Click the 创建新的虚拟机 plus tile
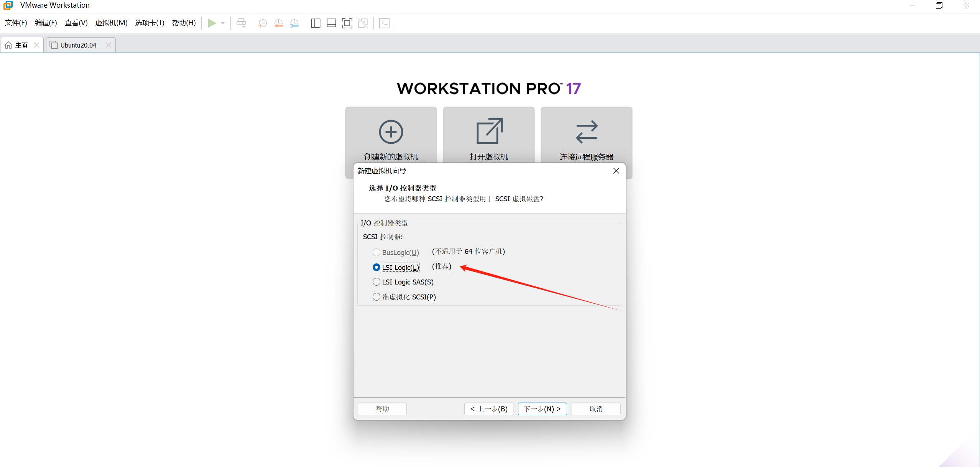980x467 pixels. [x=391, y=135]
